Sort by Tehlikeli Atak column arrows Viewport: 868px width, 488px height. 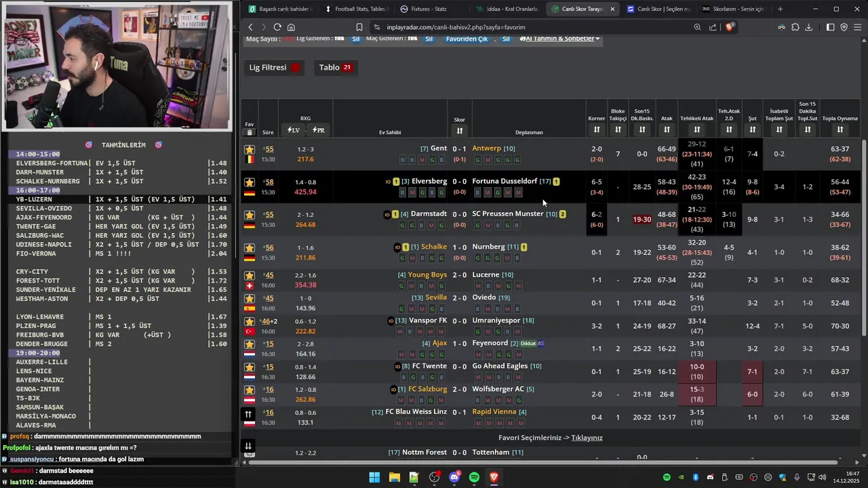[697, 129]
